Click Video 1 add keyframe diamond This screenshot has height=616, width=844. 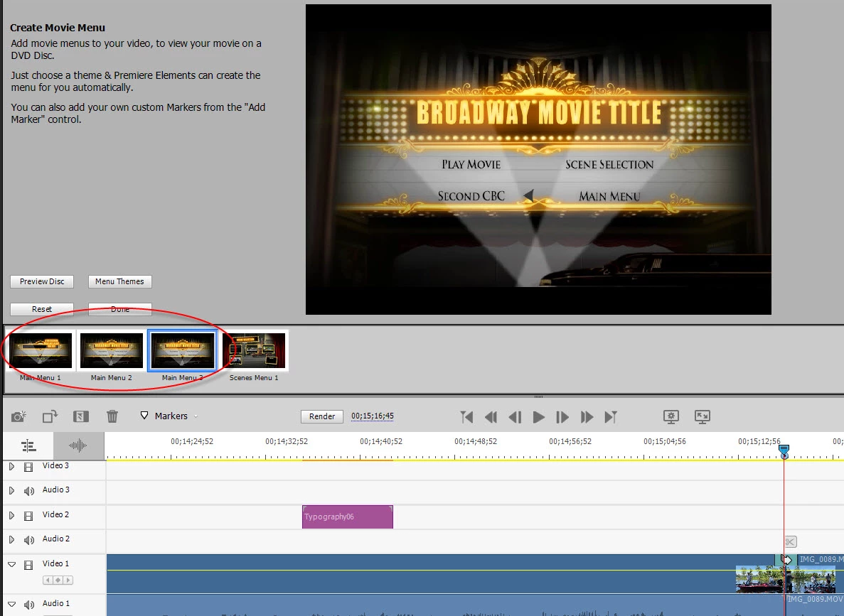[58, 580]
